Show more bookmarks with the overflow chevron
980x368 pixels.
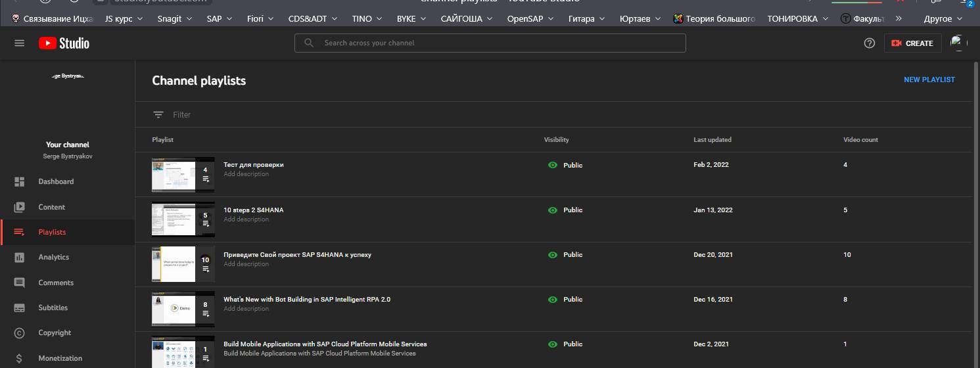point(898,18)
